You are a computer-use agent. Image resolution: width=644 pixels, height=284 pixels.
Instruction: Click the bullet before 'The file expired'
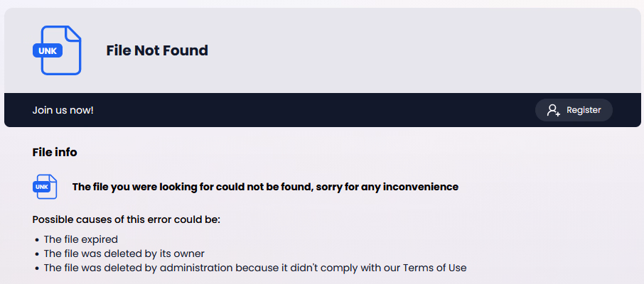pyautogui.click(x=38, y=240)
